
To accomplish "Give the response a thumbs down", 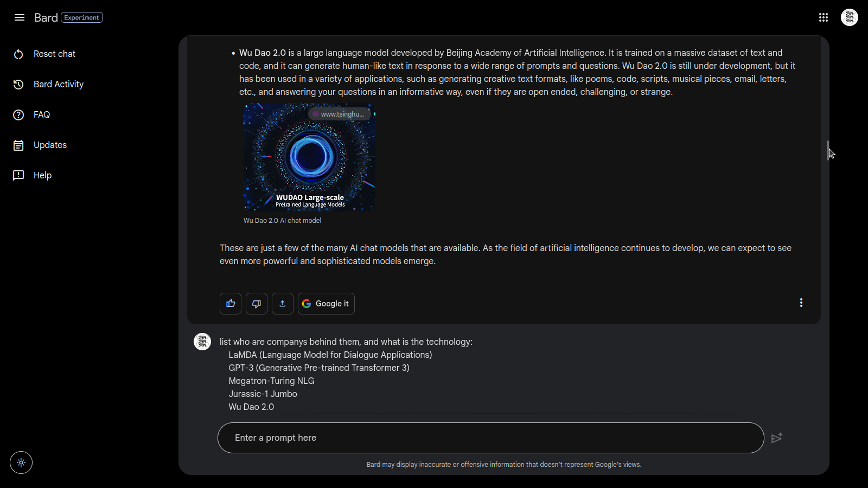I will [257, 304].
